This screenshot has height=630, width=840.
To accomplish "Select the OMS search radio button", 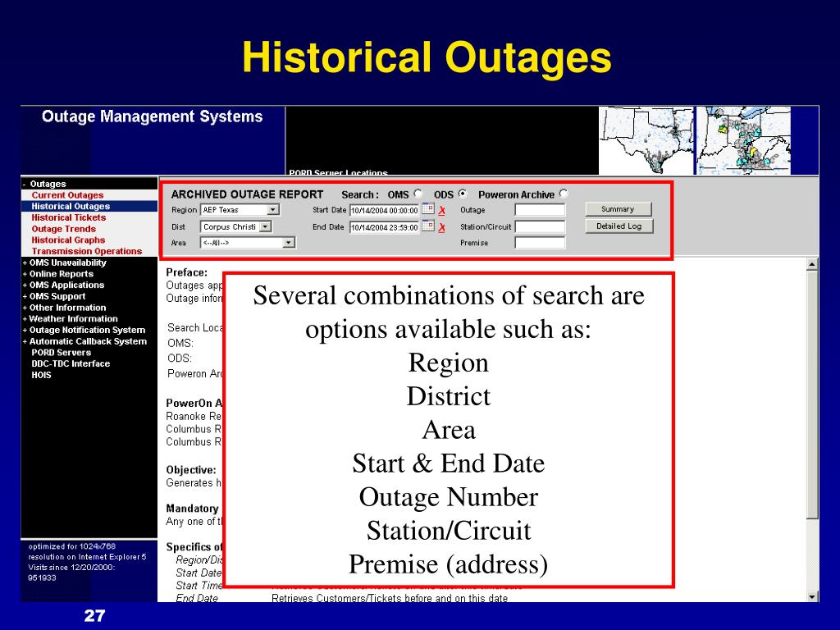I will [418, 194].
